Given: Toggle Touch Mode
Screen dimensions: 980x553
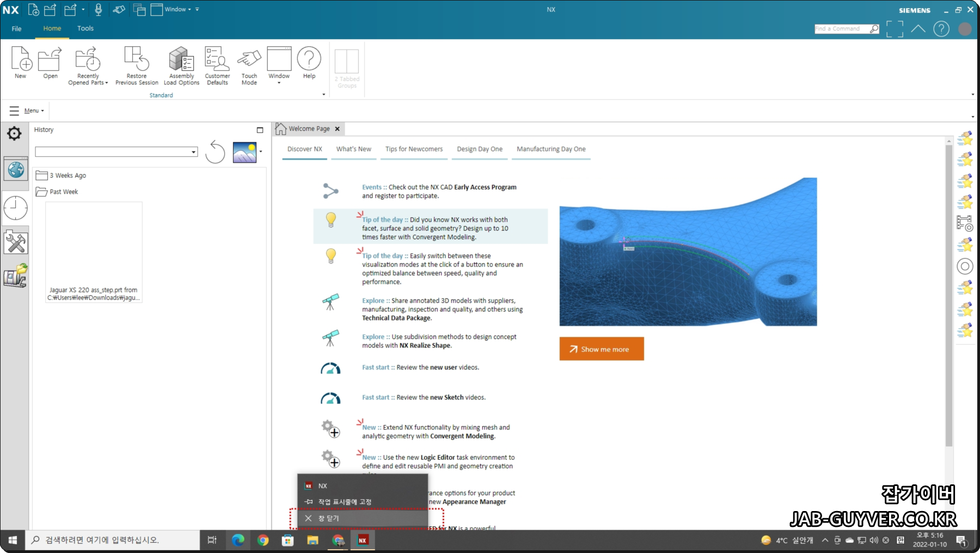Looking at the screenshot, I should coord(249,66).
